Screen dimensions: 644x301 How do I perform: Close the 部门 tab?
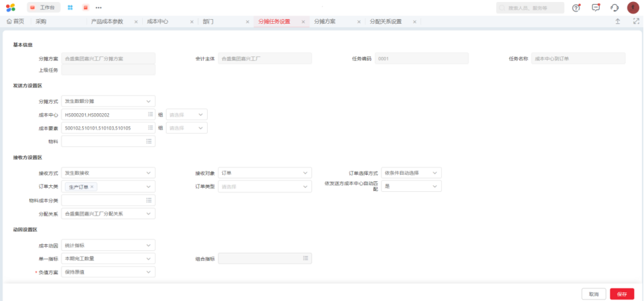247,22
